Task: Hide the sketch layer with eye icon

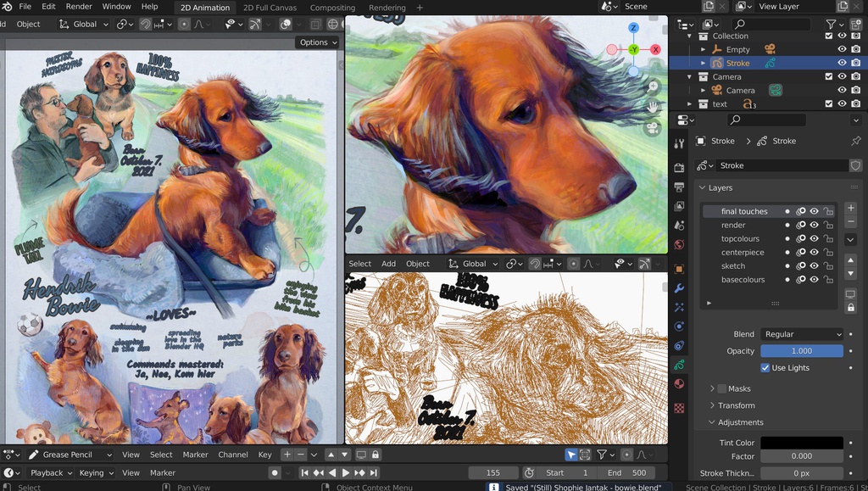Action: click(x=814, y=266)
